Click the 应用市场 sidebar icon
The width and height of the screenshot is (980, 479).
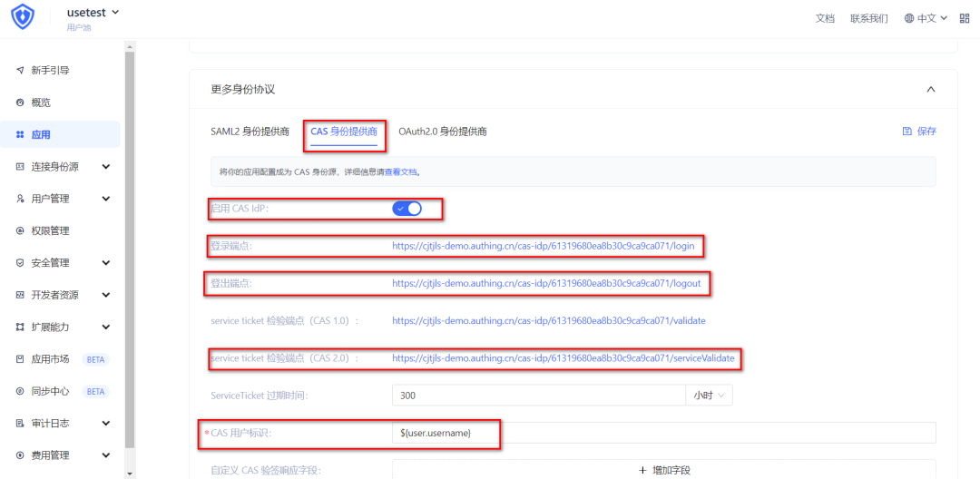tap(20, 359)
